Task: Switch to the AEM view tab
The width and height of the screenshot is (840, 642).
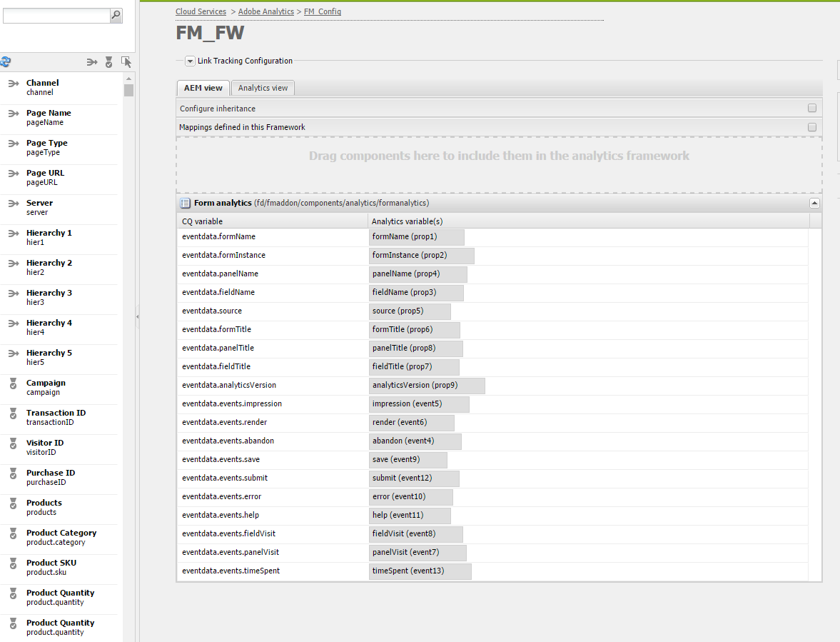Action: click(203, 88)
